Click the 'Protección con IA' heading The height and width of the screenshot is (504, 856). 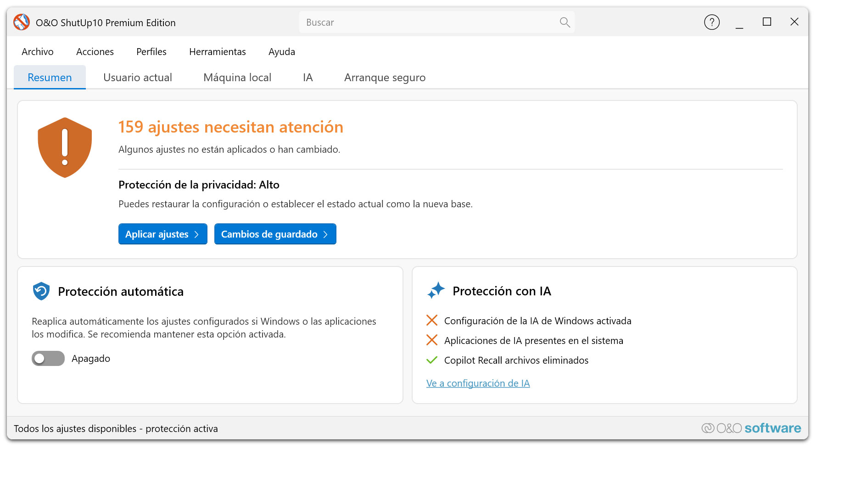pyautogui.click(x=502, y=291)
